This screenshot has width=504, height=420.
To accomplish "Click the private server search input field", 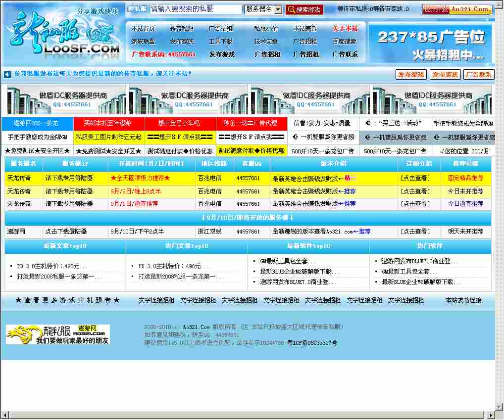I will [x=196, y=9].
